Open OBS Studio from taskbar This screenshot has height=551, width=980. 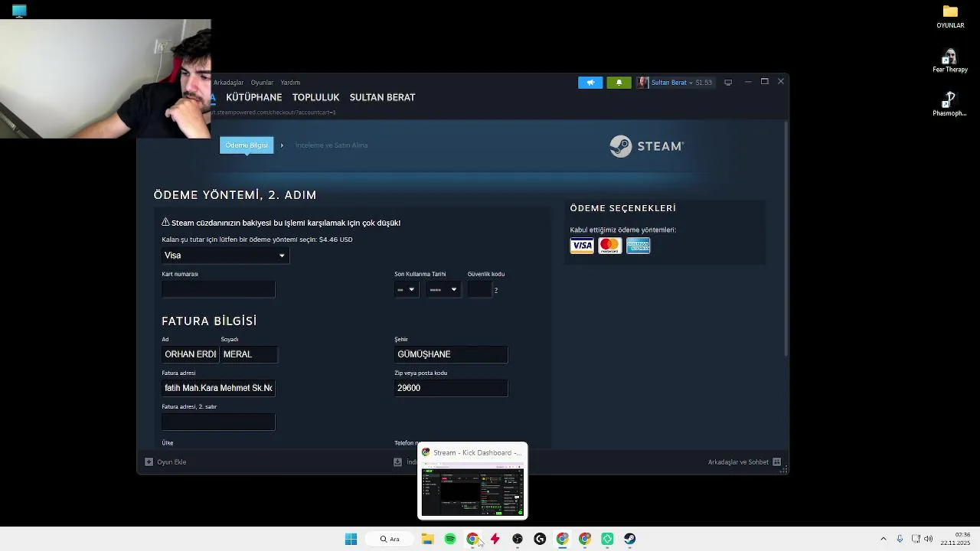click(x=518, y=539)
